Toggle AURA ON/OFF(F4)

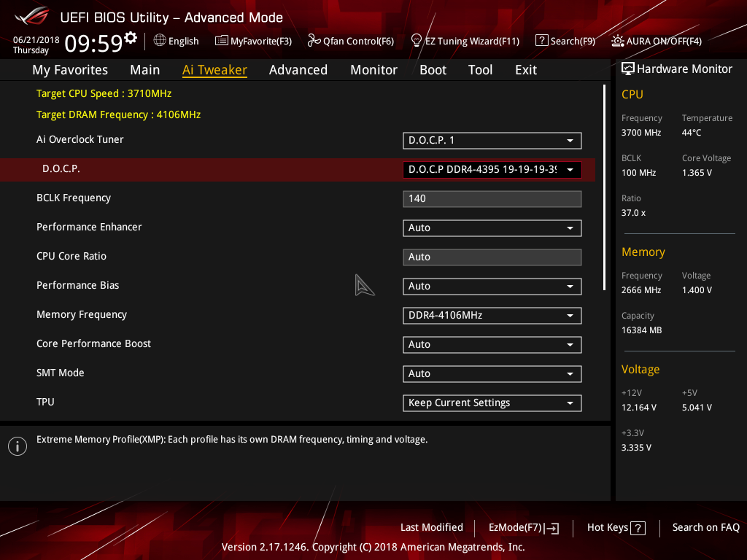(664, 41)
